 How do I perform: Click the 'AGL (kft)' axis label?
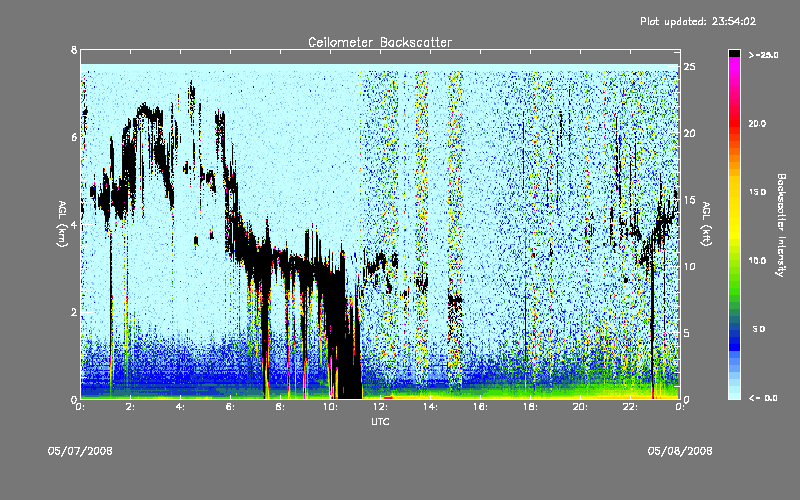[707, 224]
